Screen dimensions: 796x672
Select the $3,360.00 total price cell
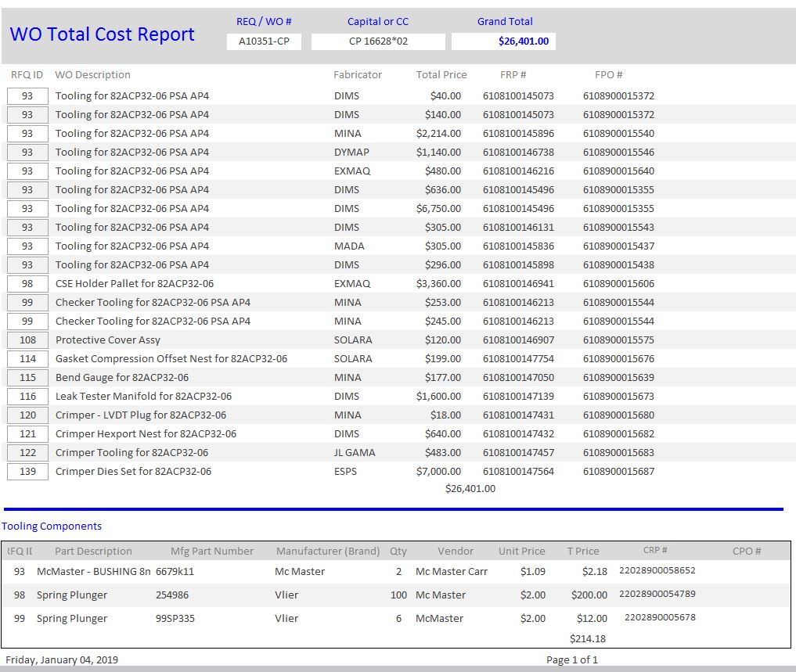coord(438,284)
